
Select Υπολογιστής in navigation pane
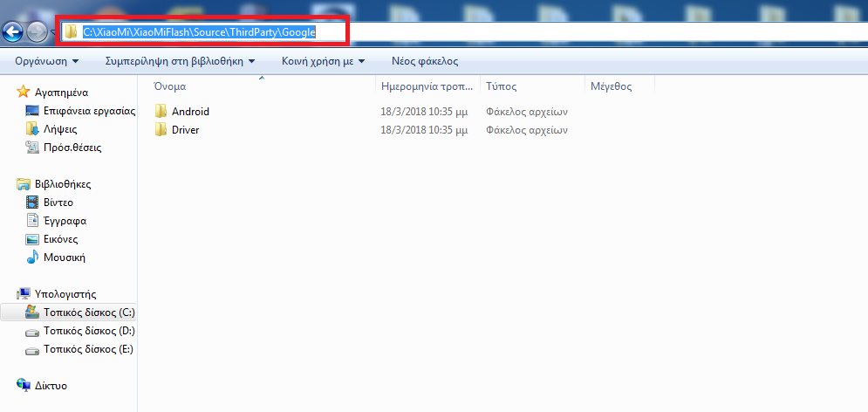(65, 294)
